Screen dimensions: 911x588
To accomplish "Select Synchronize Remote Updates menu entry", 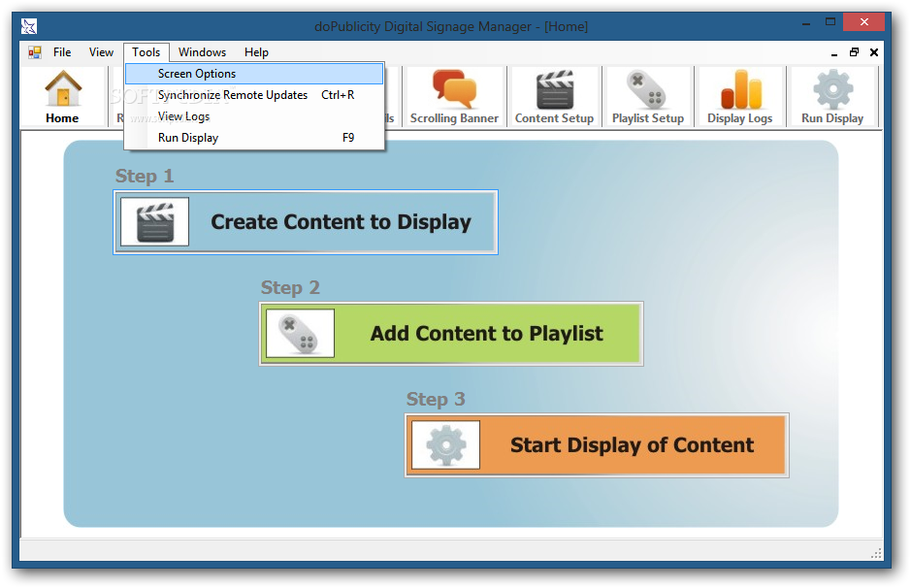I will tap(254, 95).
